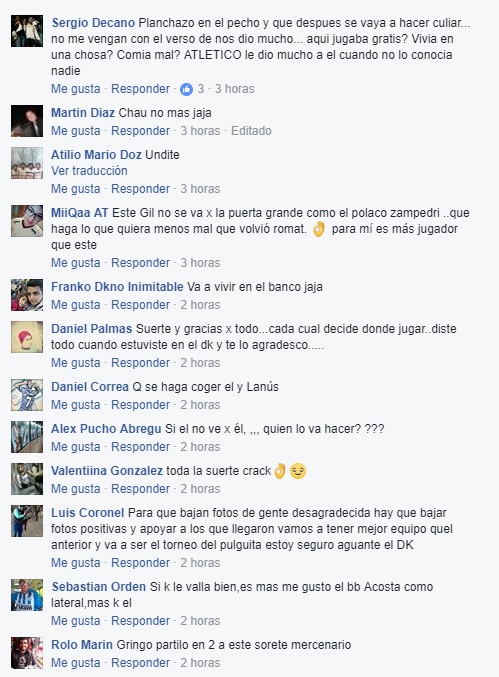Reply to Franko Dkno Inimitable's comment

coord(140,305)
